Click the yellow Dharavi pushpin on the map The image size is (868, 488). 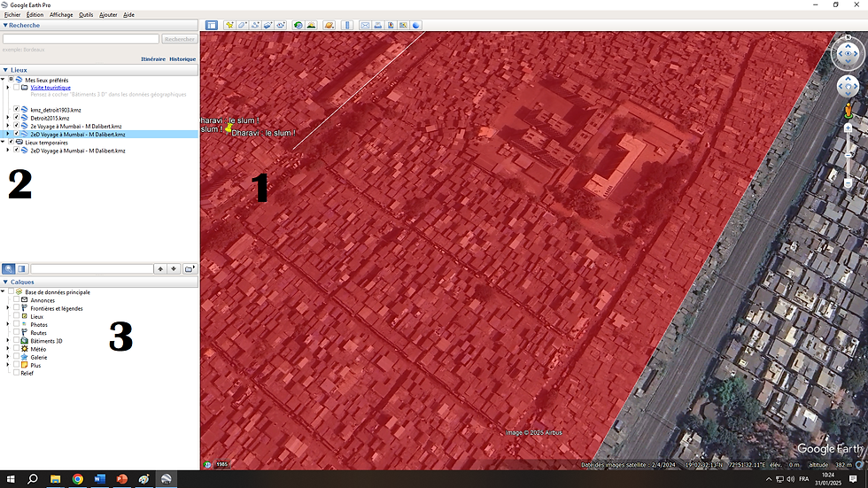(x=229, y=128)
